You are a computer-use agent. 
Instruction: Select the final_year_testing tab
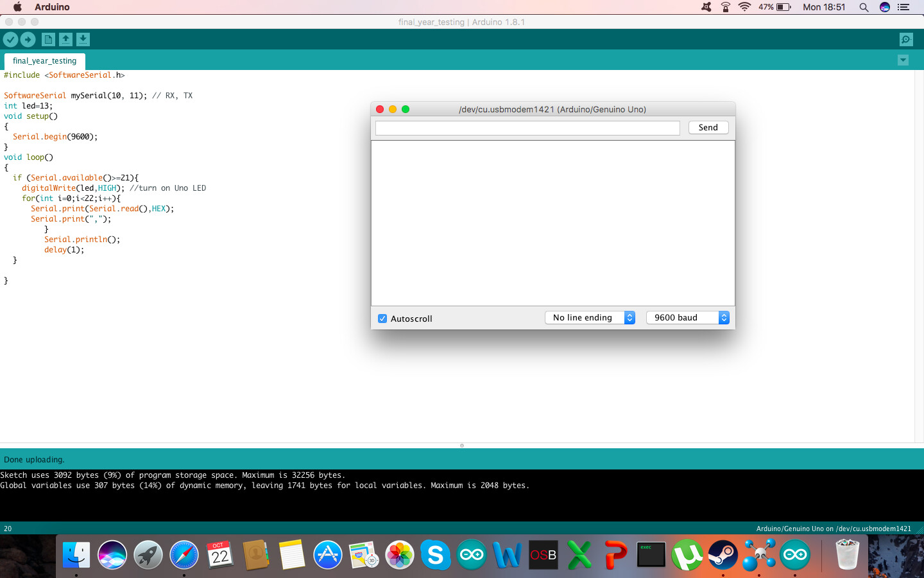pyautogui.click(x=44, y=62)
